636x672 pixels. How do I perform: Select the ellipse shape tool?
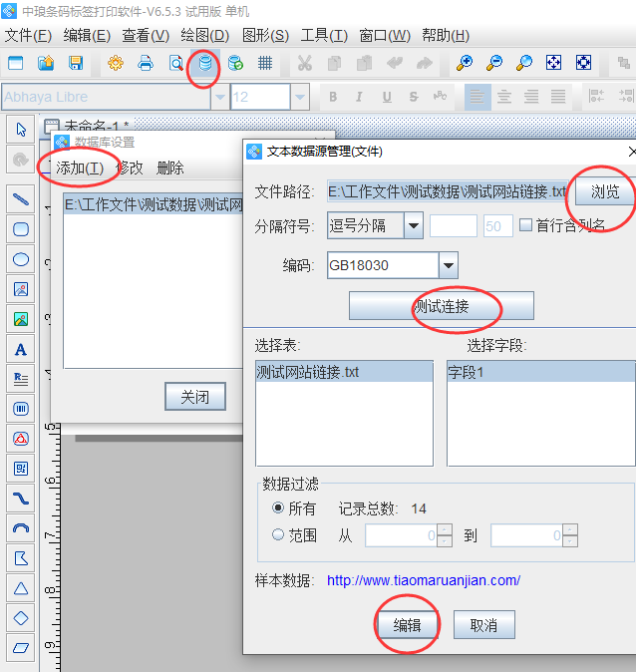tap(20, 259)
